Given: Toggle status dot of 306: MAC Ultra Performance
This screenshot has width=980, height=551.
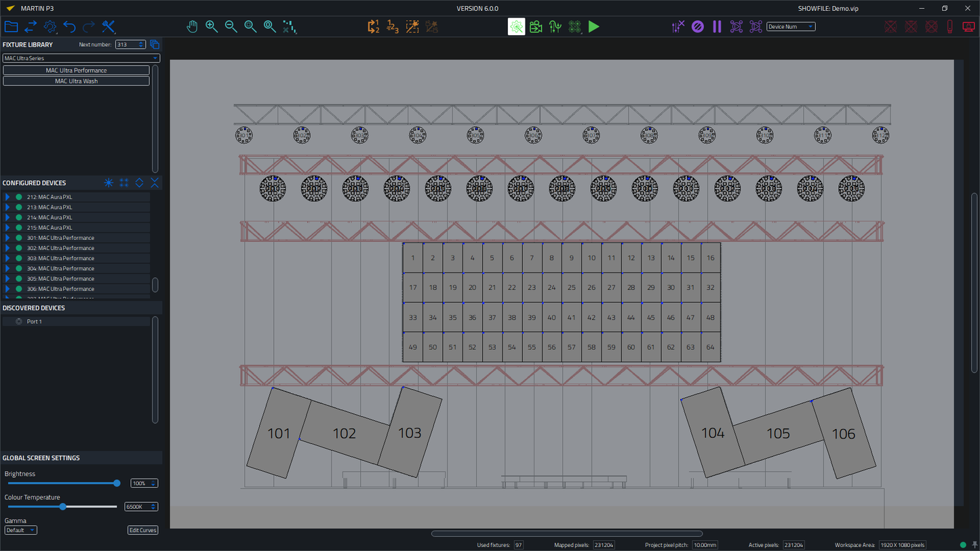Looking at the screenshot, I should [x=19, y=289].
